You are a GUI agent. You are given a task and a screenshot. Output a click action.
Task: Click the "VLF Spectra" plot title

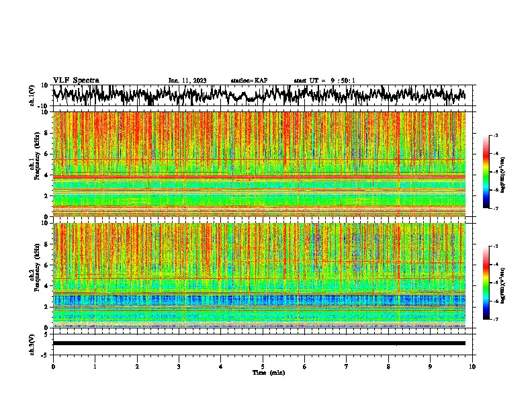pos(76,81)
